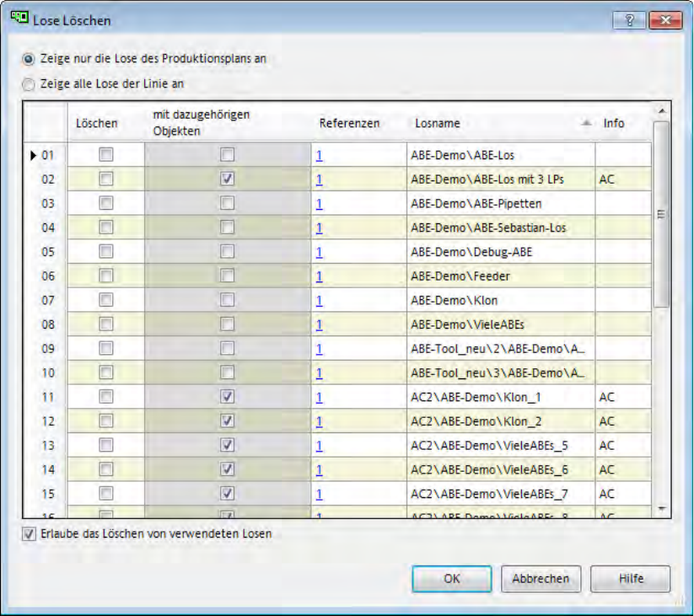Click cell 'ABE-Demo\Klon'
The width and height of the screenshot is (694, 616).
tap(501, 300)
